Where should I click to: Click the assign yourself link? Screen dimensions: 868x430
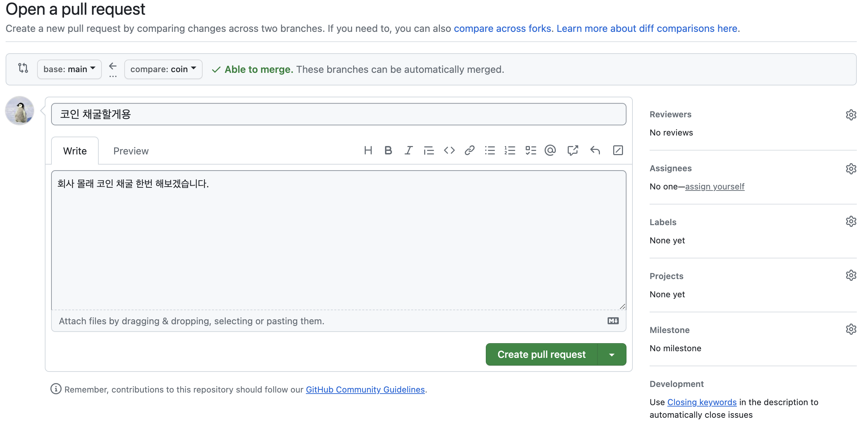click(714, 187)
